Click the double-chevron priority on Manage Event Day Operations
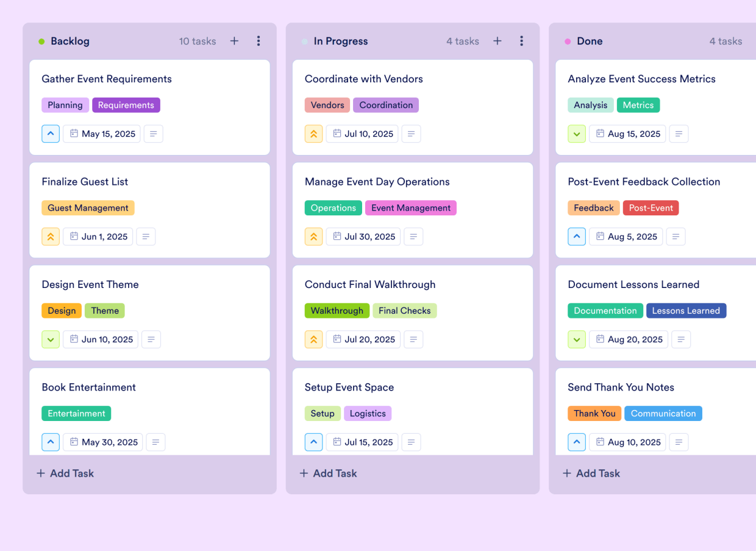This screenshot has height=551, width=756. click(x=313, y=236)
